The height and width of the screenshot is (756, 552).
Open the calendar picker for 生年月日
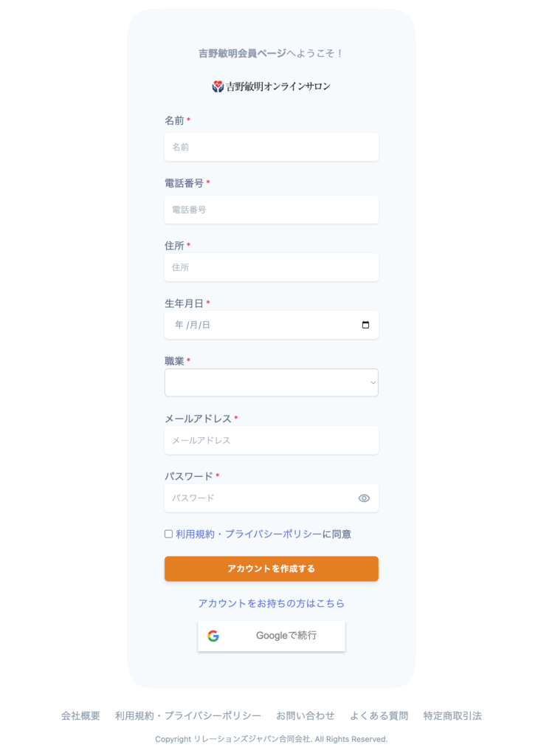tap(365, 325)
